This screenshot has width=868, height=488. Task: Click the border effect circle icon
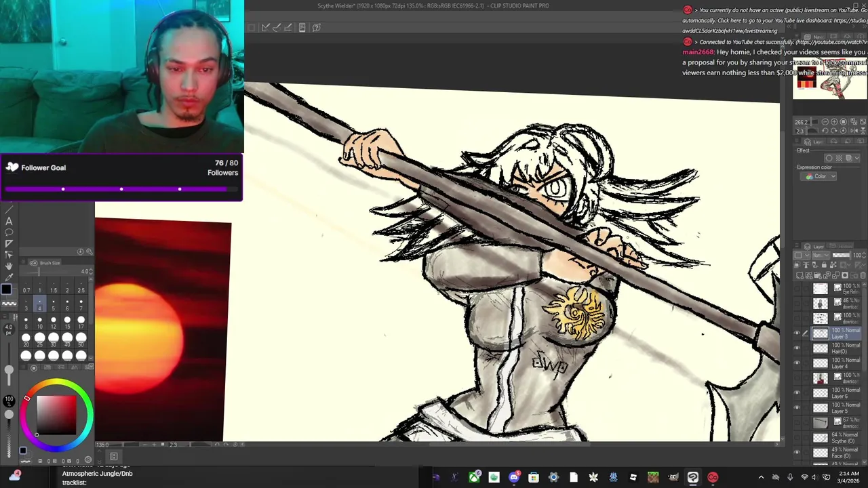829,158
